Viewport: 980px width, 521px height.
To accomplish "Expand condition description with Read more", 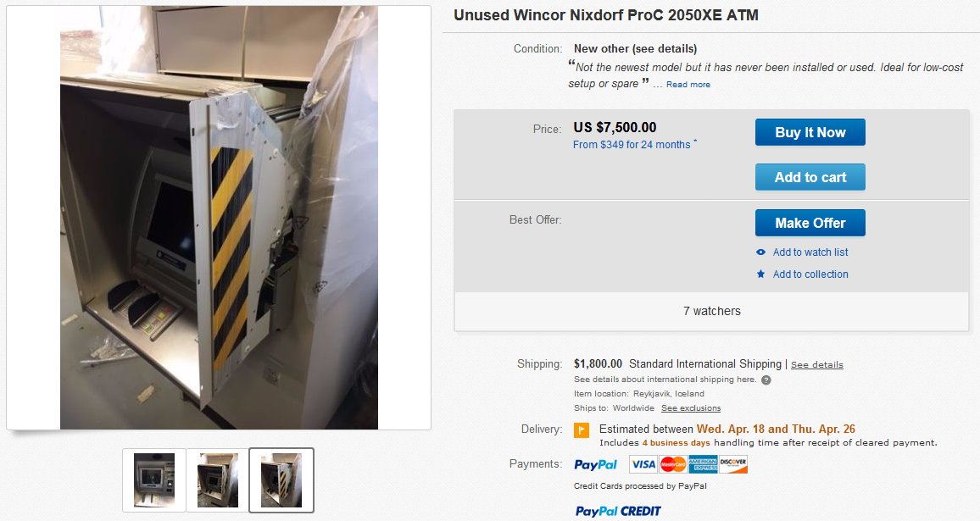I will tap(688, 85).
